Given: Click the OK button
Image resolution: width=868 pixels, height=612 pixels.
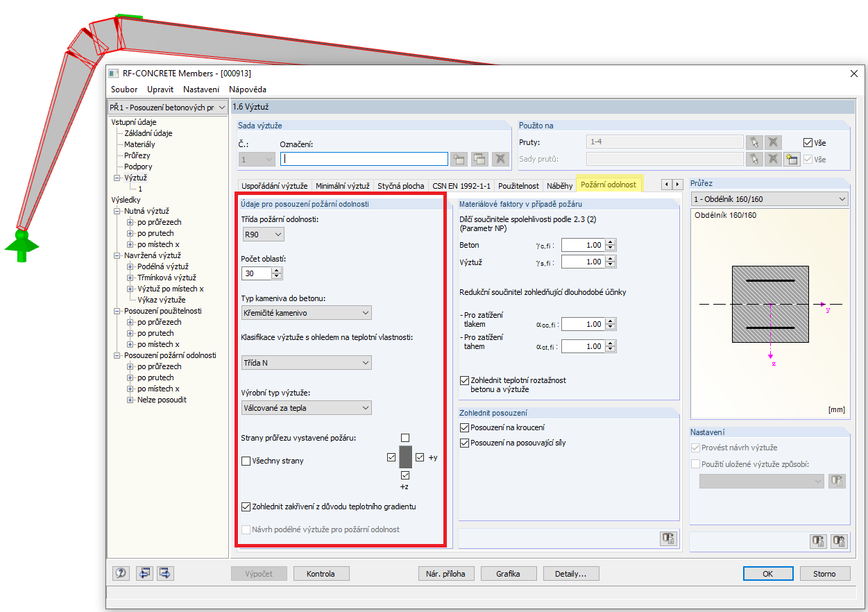Looking at the screenshot, I should coord(768,574).
